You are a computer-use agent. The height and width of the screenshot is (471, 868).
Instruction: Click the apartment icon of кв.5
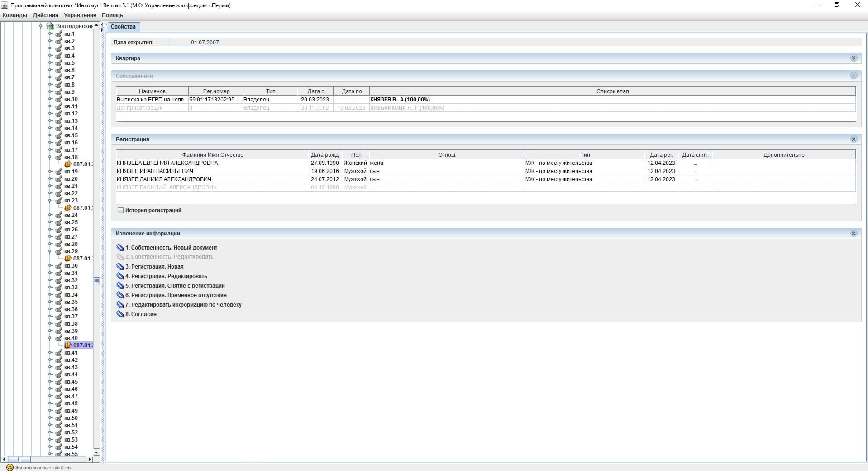coord(59,63)
